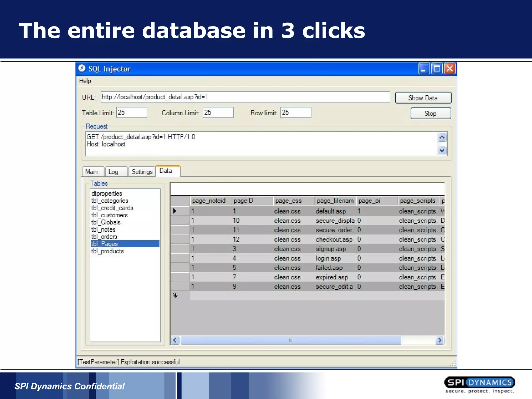The width and height of the screenshot is (532, 399).
Task: Click data grid scroll left arrow
Action: (x=175, y=340)
